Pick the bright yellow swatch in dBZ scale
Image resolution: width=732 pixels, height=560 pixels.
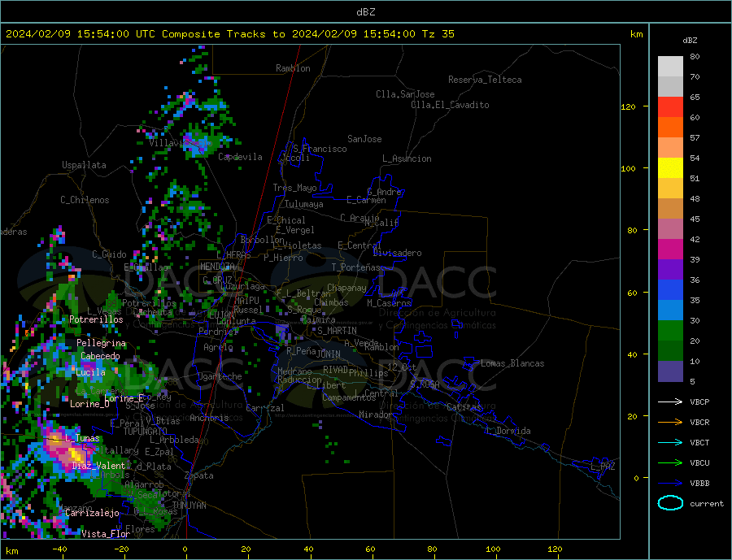click(670, 168)
